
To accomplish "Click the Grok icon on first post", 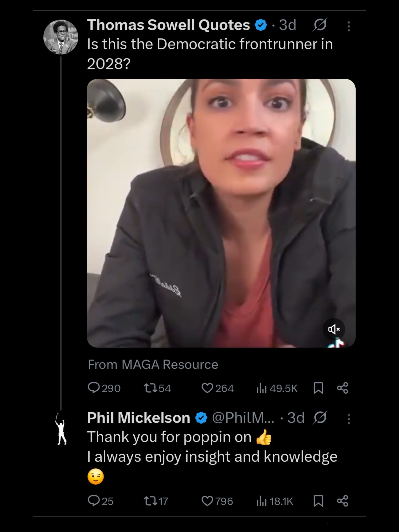I will tap(320, 25).
